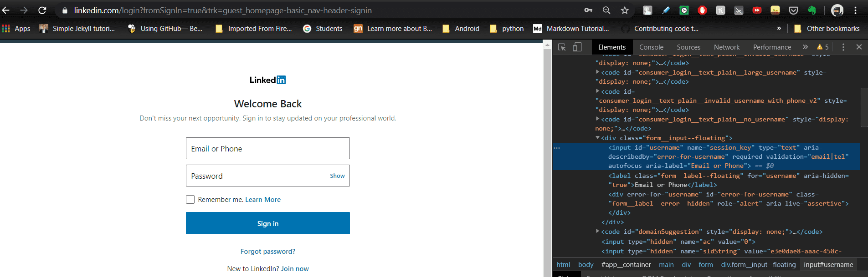Switch to the Console tab
This screenshot has height=277, width=868.
click(651, 47)
